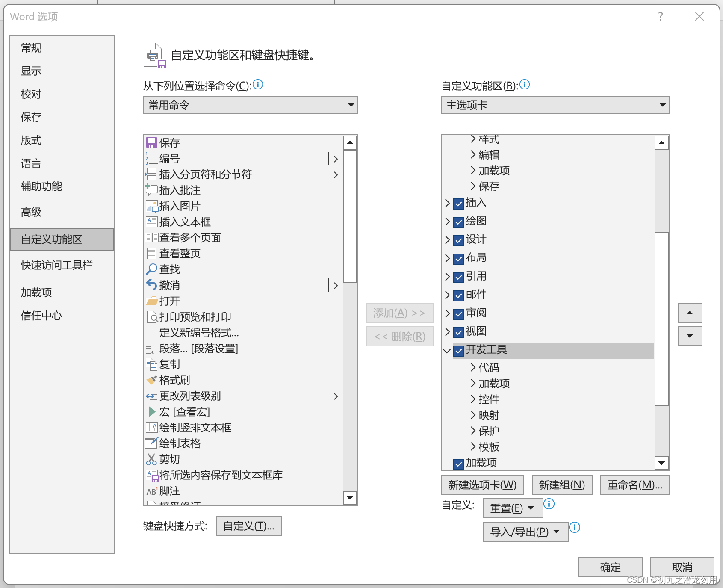Uncheck the 绘图 tab checkbox

coord(459,222)
